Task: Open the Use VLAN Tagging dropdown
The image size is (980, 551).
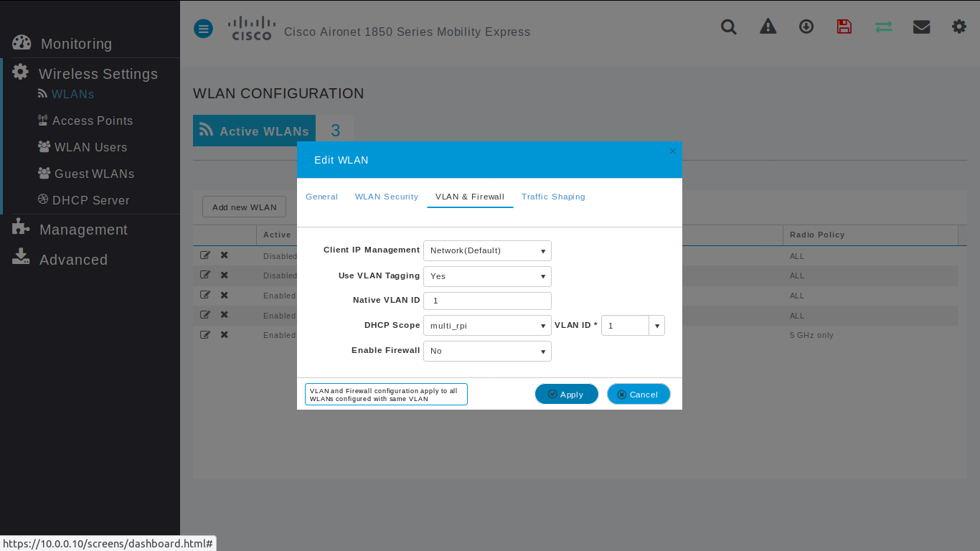Action: 487,276
